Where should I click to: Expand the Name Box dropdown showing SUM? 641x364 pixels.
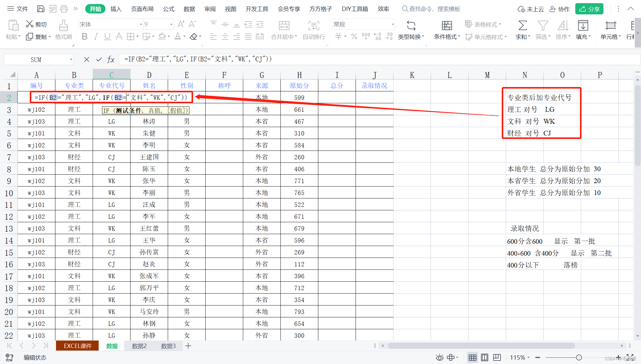tap(71, 59)
